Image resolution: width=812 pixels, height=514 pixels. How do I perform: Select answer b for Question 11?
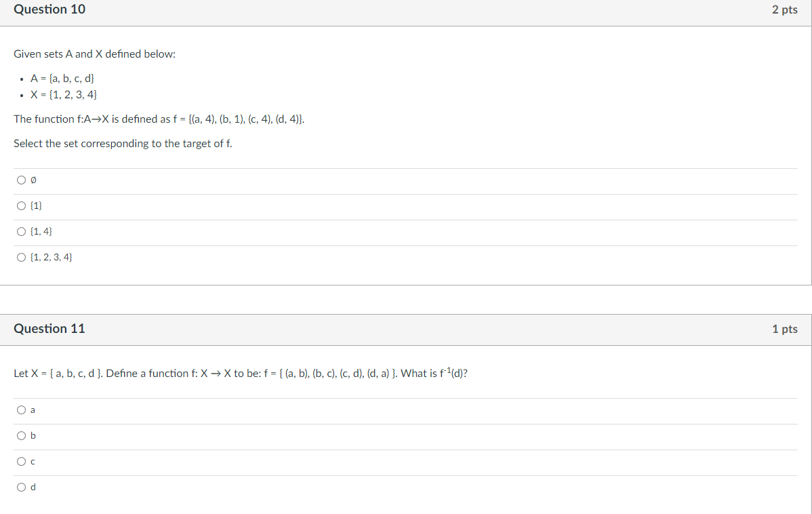coord(21,435)
